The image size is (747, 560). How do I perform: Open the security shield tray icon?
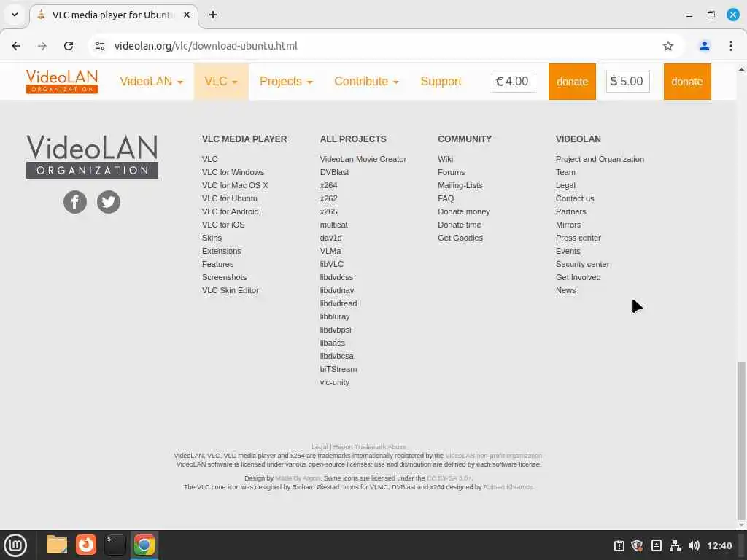pyautogui.click(x=637, y=545)
